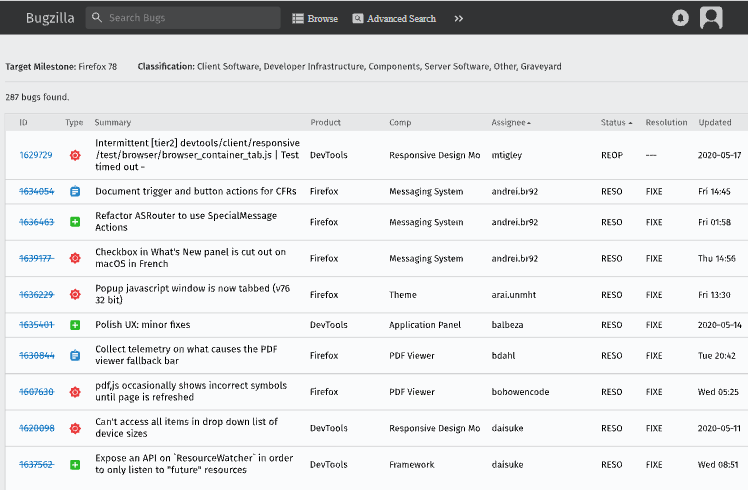Click assignee 'arai.unmht' cell
Image resolution: width=748 pixels, height=490 pixels.
pyautogui.click(x=514, y=295)
